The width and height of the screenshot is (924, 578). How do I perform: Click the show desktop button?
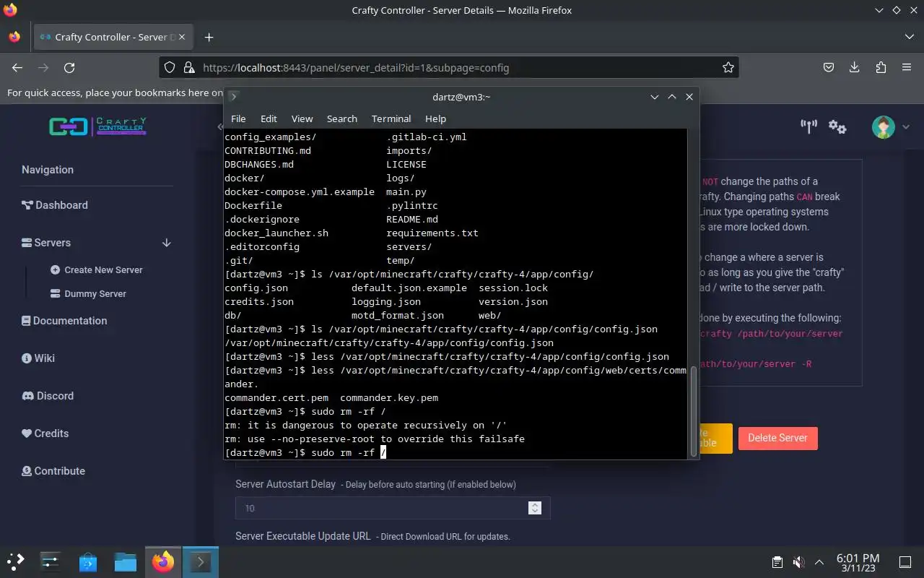(905, 562)
